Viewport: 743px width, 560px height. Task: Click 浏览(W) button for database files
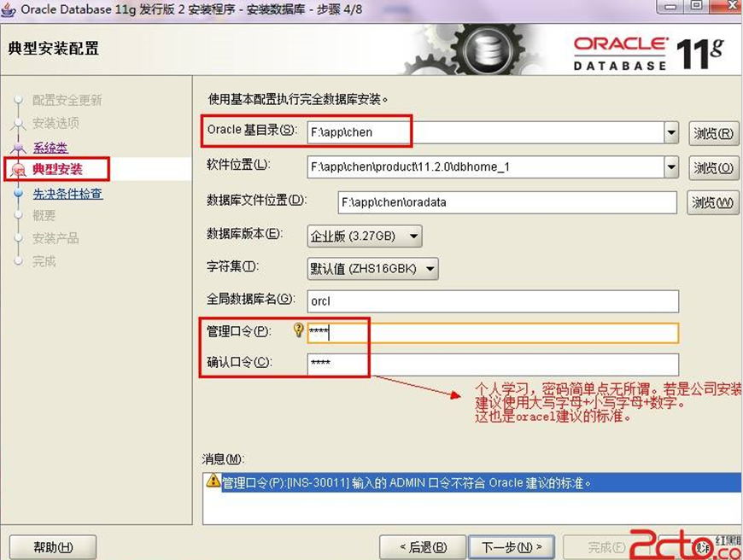(712, 203)
